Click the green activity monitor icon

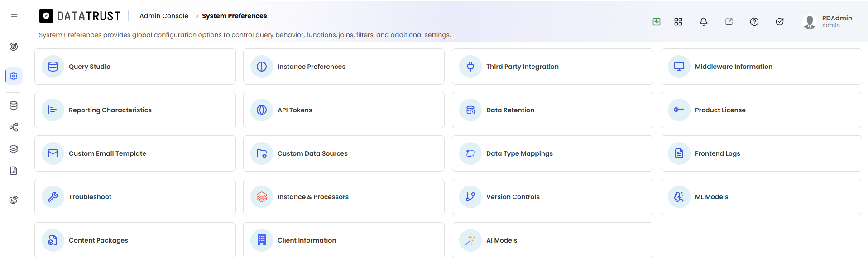coord(656,22)
